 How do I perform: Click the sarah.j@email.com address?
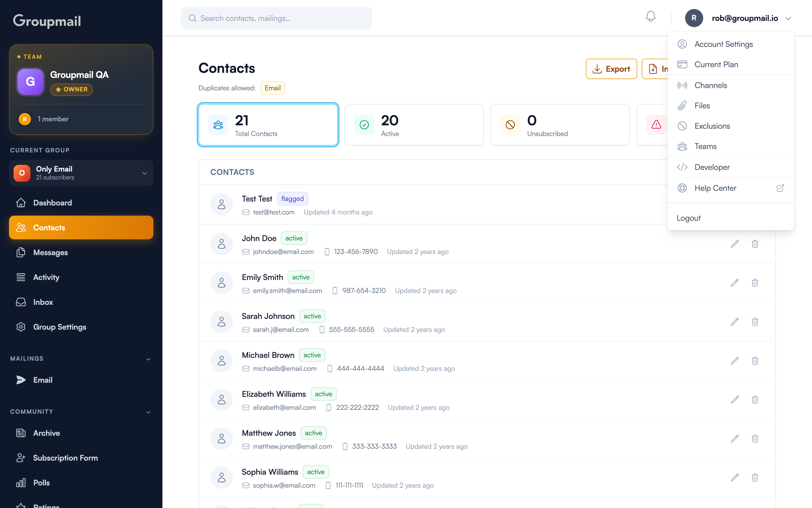pyautogui.click(x=281, y=330)
